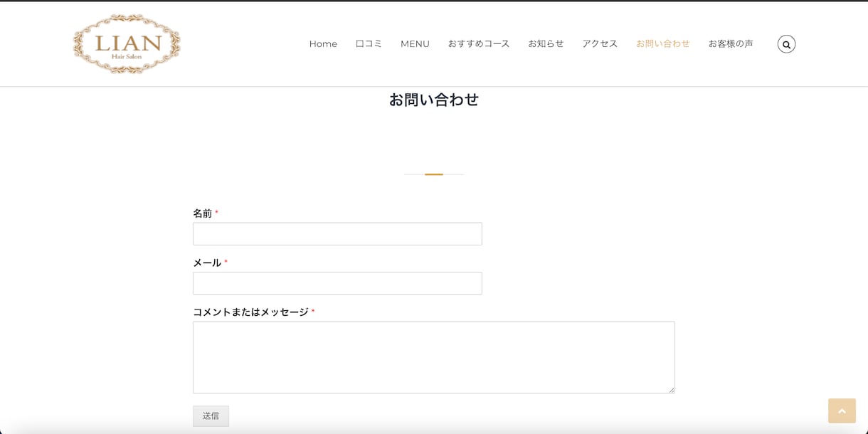Click the コメントまたはメッセージ text area

pos(434,357)
